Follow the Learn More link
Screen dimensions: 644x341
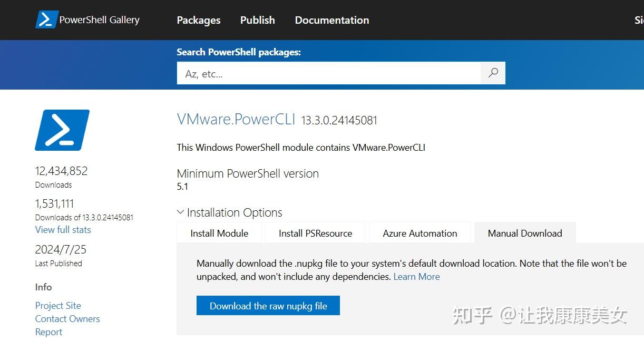pos(416,277)
